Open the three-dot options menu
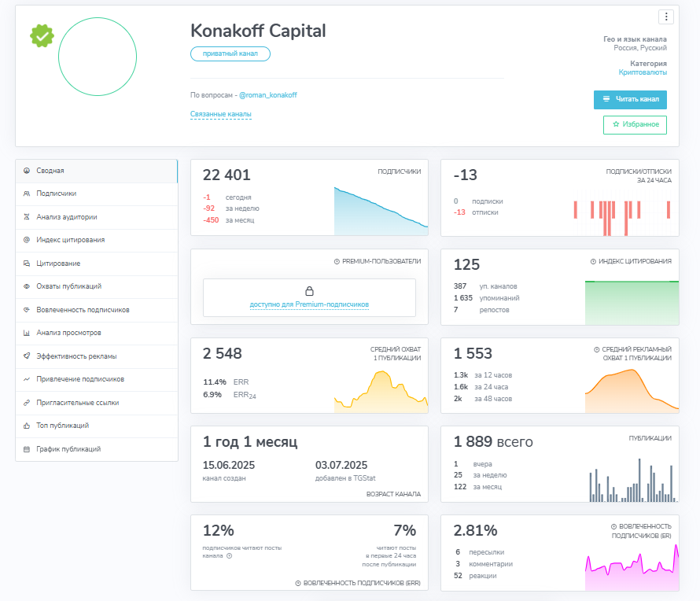The image size is (700, 601). [665, 17]
